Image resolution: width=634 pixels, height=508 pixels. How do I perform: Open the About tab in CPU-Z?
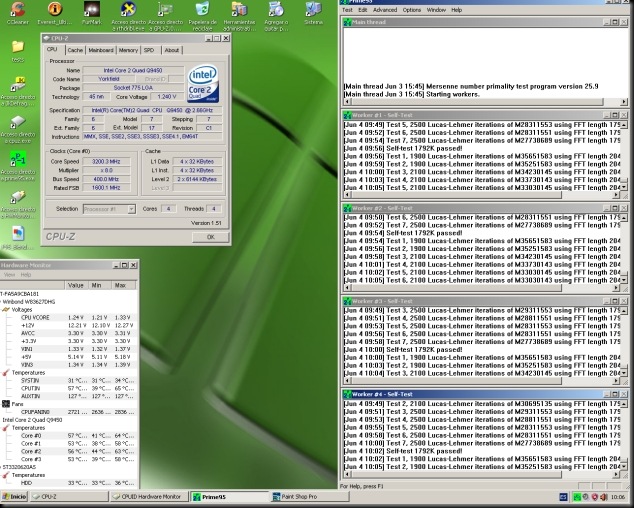coord(172,50)
